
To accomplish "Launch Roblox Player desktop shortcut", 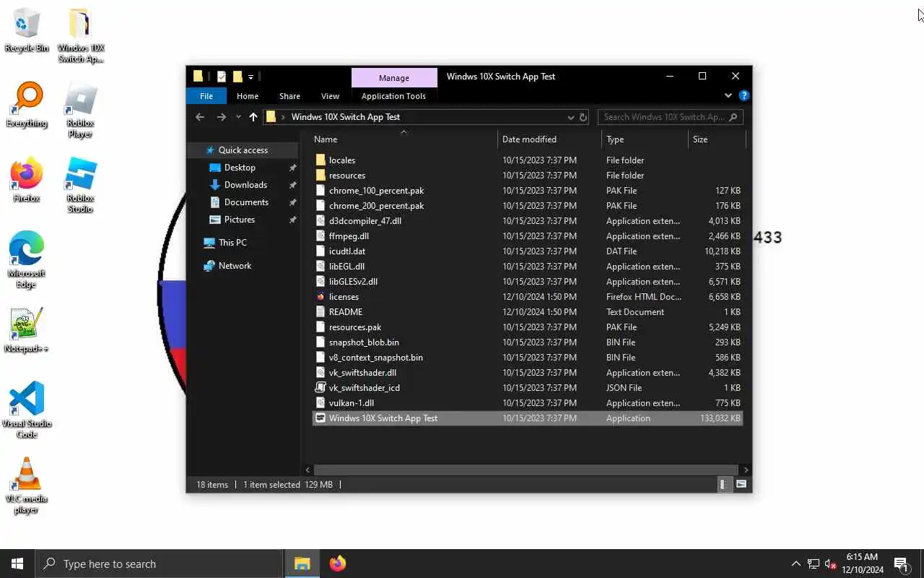I will pyautogui.click(x=80, y=111).
